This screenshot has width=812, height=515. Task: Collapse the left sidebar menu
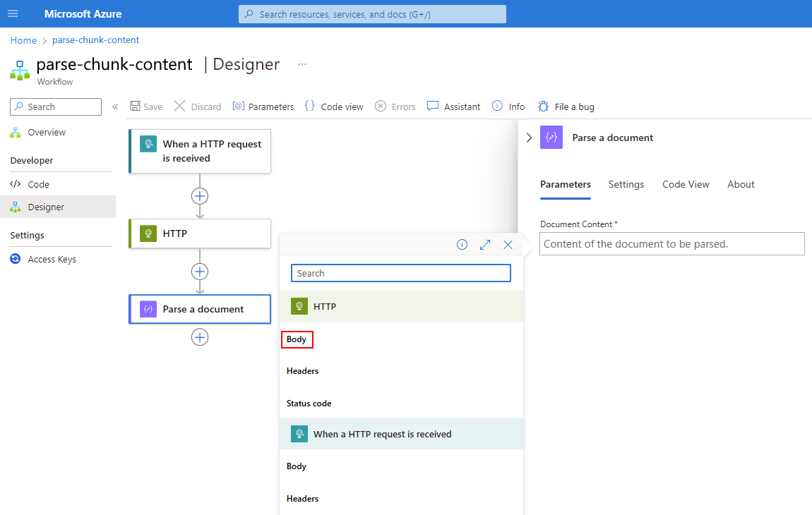pyautogui.click(x=115, y=107)
